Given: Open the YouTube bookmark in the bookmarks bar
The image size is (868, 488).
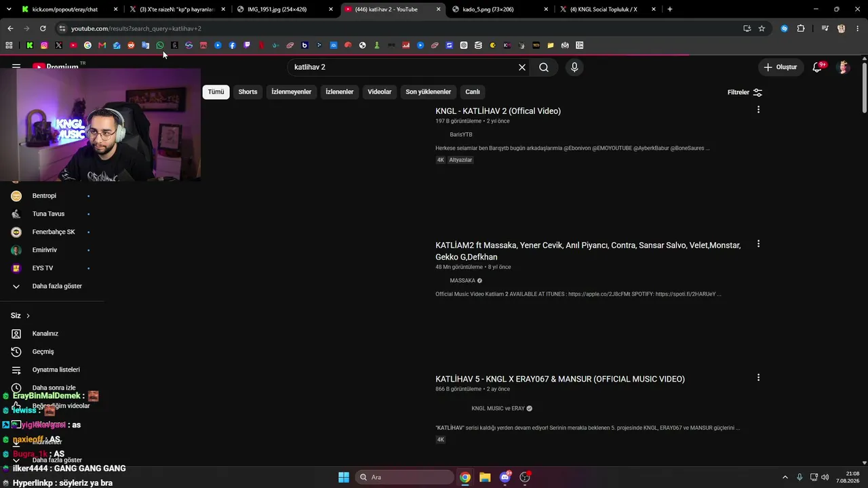Looking at the screenshot, I should (x=73, y=45).
